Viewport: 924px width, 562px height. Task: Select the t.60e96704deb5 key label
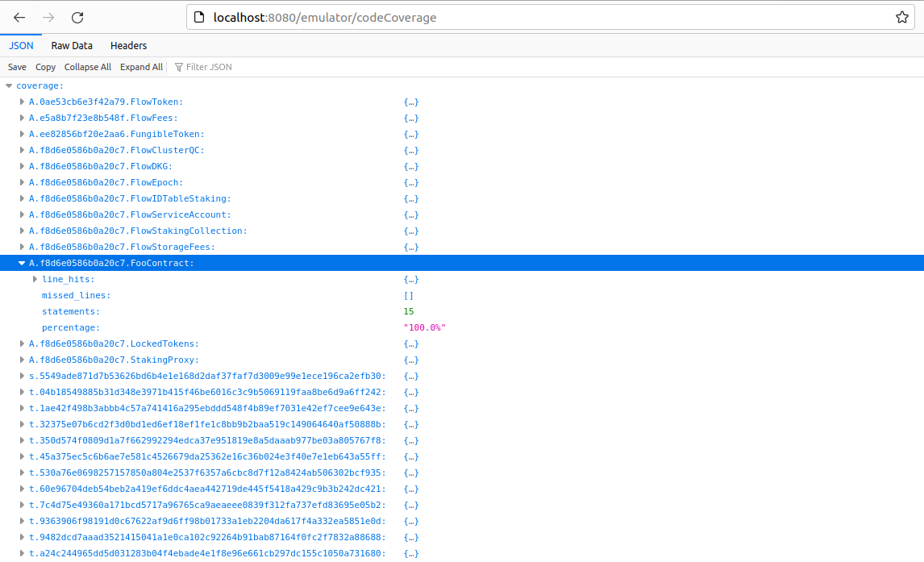point(207,489)
